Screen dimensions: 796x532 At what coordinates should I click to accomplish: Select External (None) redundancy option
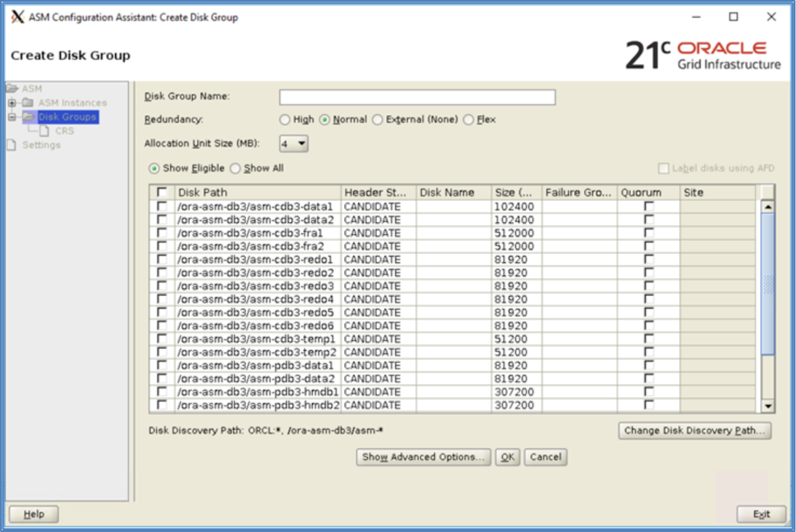[377, 119]
